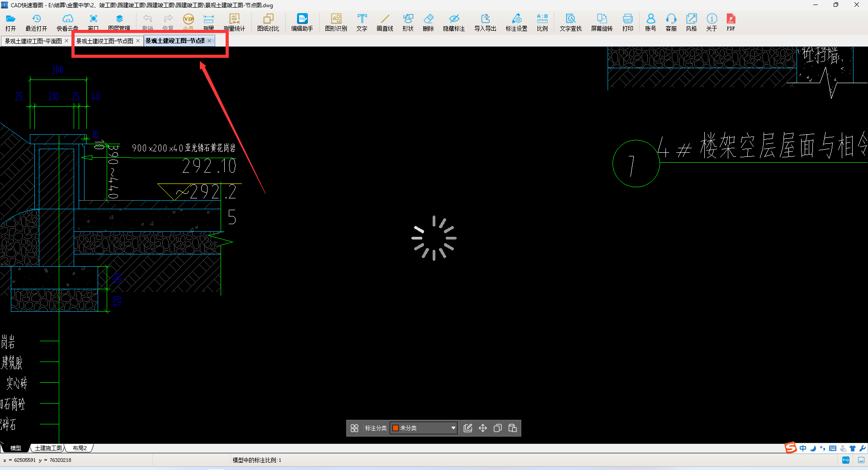Click the bottom-right panel toggle icon
This screenshot has height=470, width=868.
point(861,460)
